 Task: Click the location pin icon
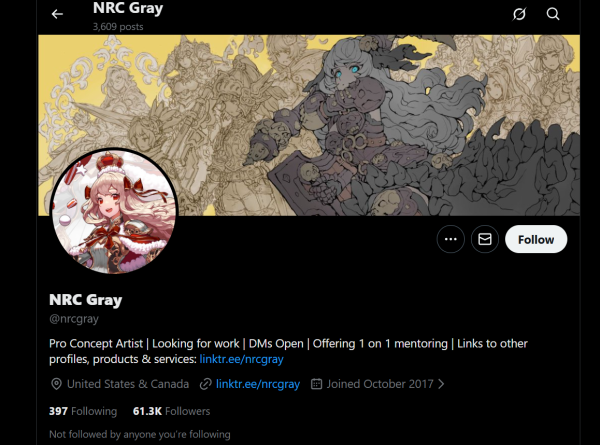pos(56,384)
